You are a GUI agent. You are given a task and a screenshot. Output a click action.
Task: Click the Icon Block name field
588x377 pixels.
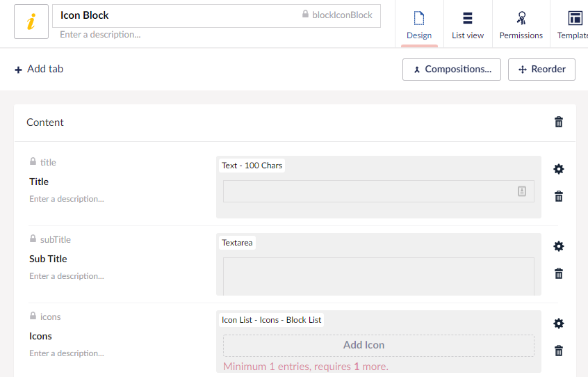[x=174, y=15]
